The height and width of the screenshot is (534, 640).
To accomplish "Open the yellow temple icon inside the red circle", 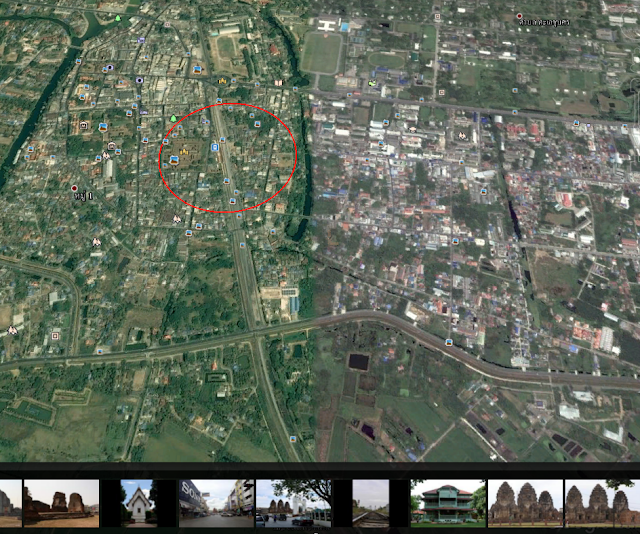I will click(184, 152).
